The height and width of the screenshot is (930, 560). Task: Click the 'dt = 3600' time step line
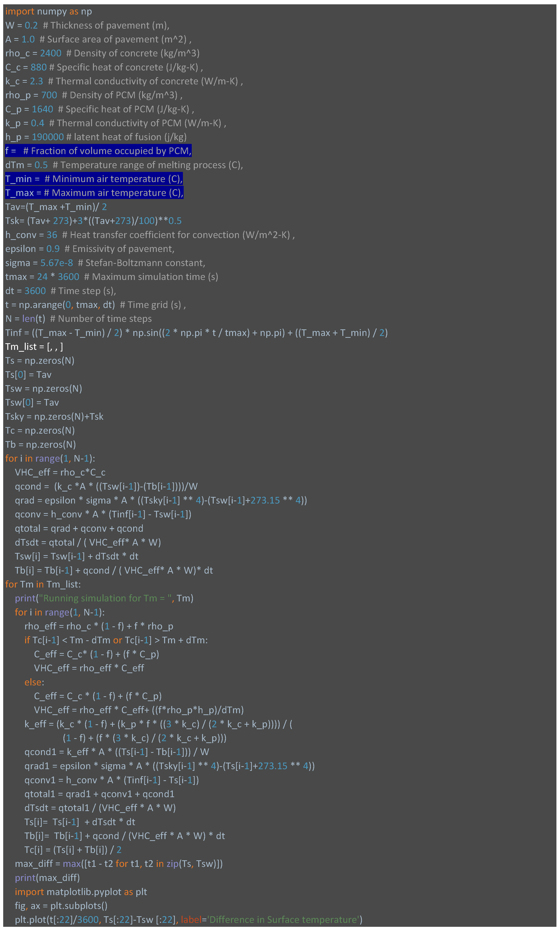60,291
